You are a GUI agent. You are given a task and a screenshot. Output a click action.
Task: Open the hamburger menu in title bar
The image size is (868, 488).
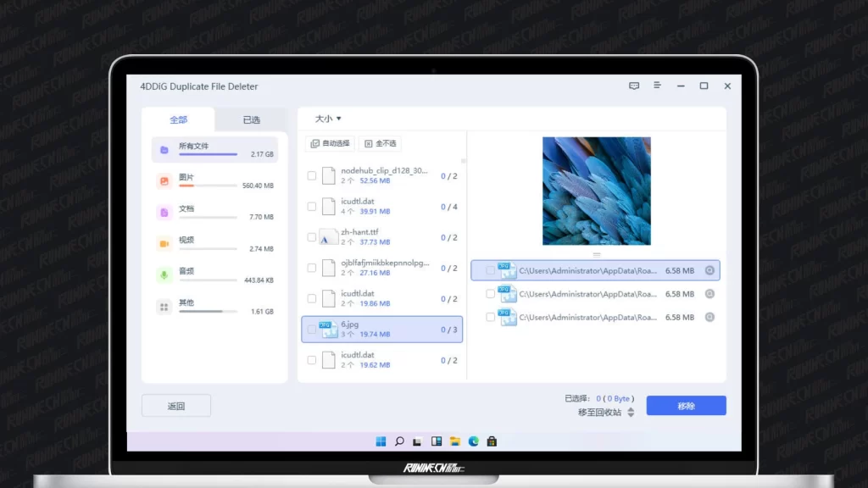(x=657, y=86)
